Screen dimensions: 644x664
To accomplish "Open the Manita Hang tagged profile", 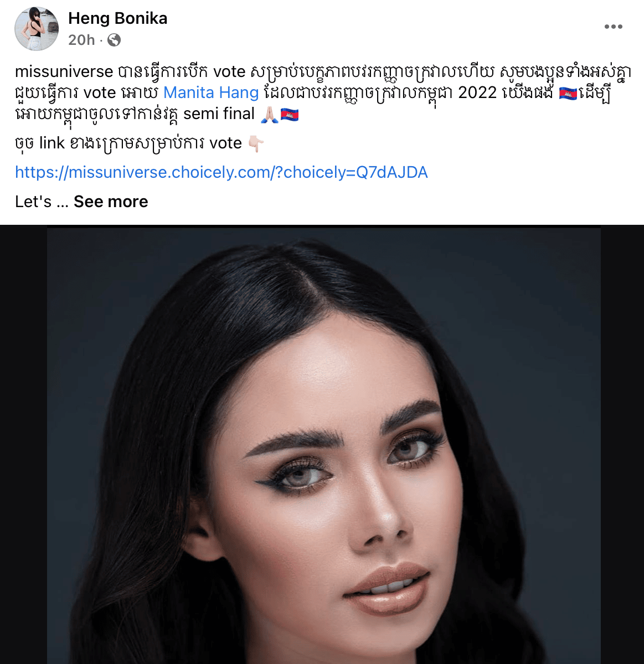I will tap(211, 92).
